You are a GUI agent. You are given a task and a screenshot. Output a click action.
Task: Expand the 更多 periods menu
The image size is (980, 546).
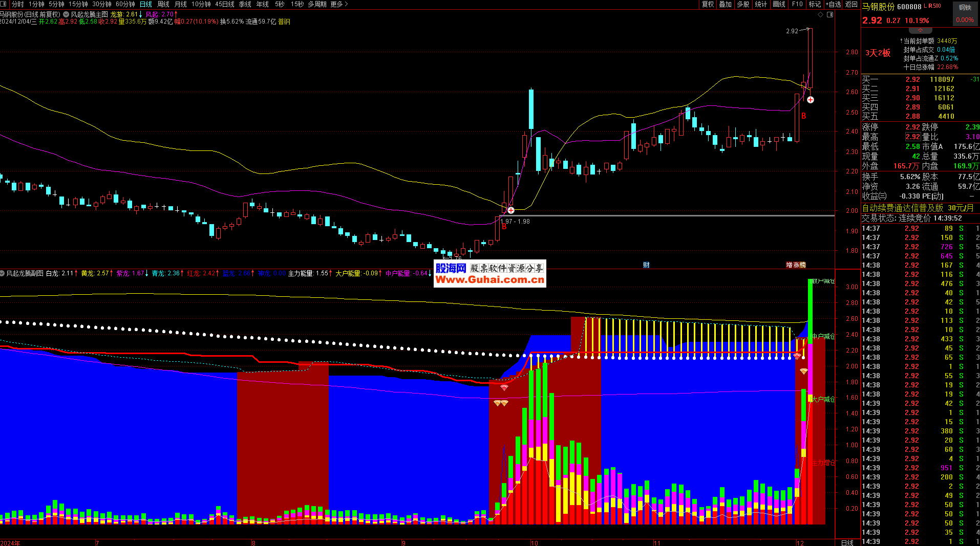pos(339,4)
